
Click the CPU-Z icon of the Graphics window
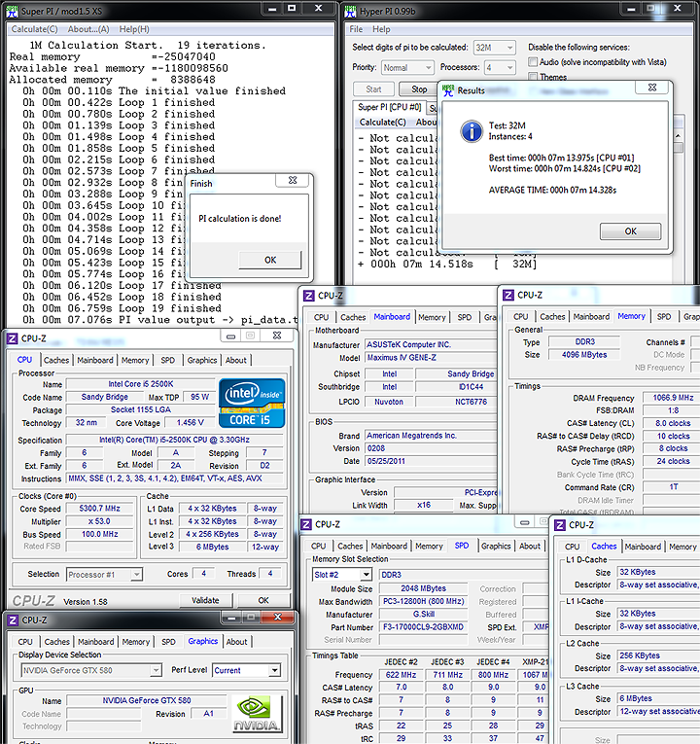pos(13,620)
